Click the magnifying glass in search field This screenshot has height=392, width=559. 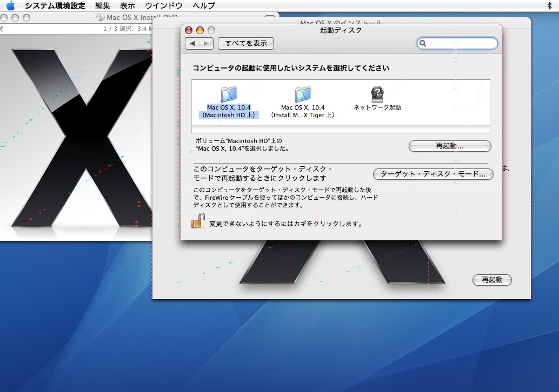point(423,44)
